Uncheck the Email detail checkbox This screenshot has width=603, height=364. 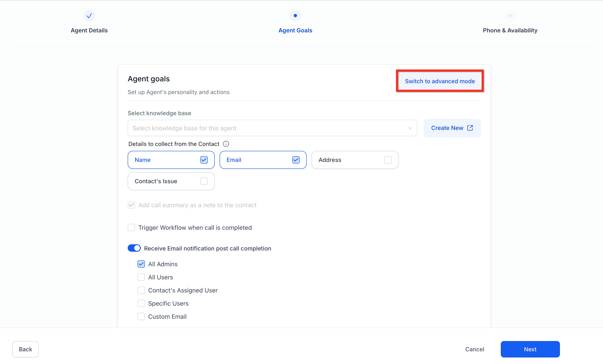point(296,160)
